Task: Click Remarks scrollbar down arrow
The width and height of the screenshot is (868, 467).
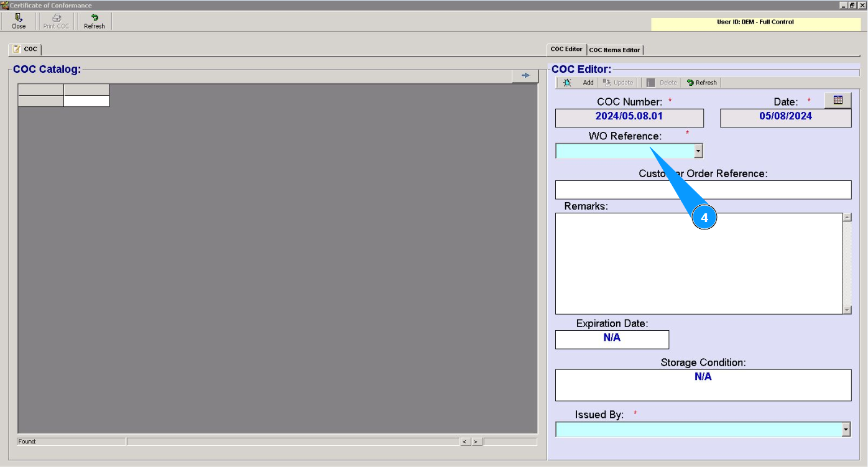Action: [847, 310]
